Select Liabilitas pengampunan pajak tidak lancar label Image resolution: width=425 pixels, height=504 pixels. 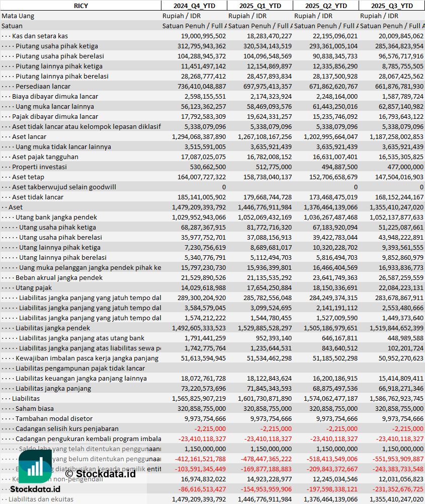tap(80, 369)
